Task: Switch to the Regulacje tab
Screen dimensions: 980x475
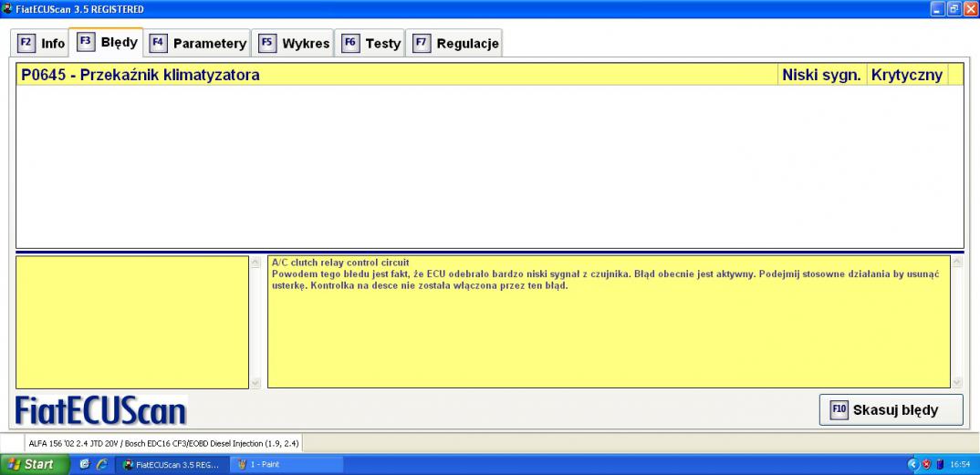Action: pyautogui.click(x=454, y=43)
